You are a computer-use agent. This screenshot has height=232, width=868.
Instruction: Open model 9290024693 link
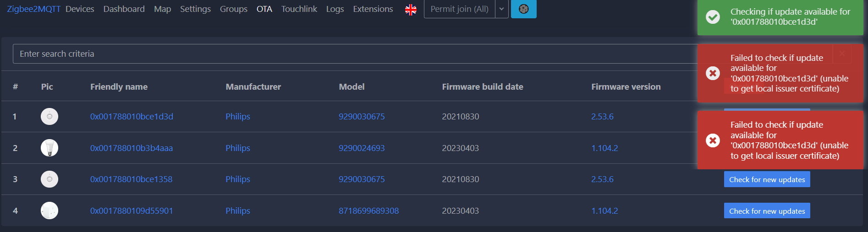pos(362,148)
